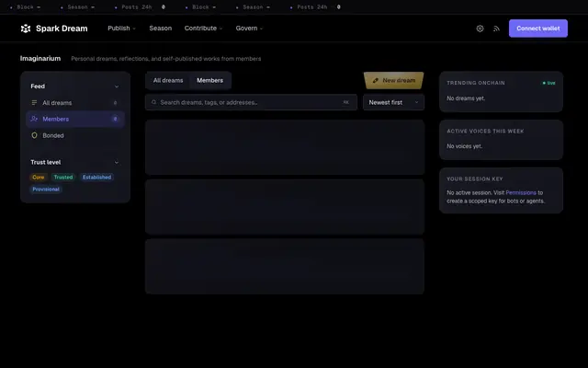Click the Imaginarium page heading
Viewport: 588px width, 368px height.
[40, 59]
